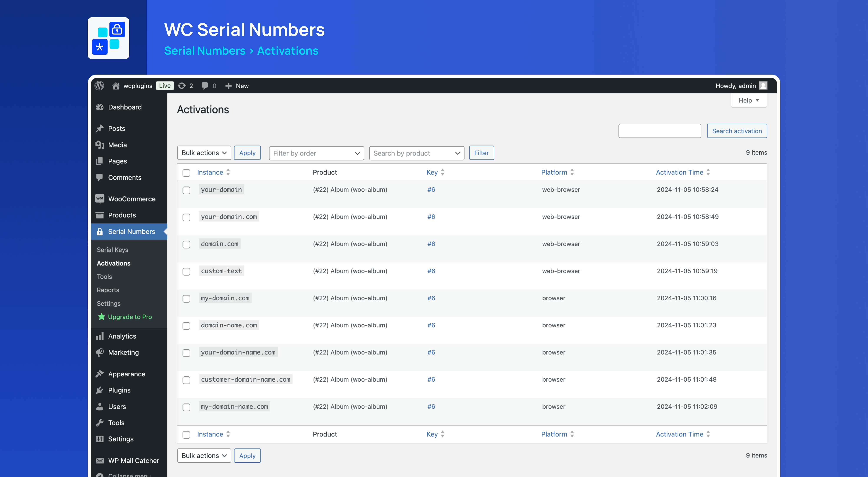
Task: Click the Upgrade to Pro star icon
Action: (x=101, y=316)
